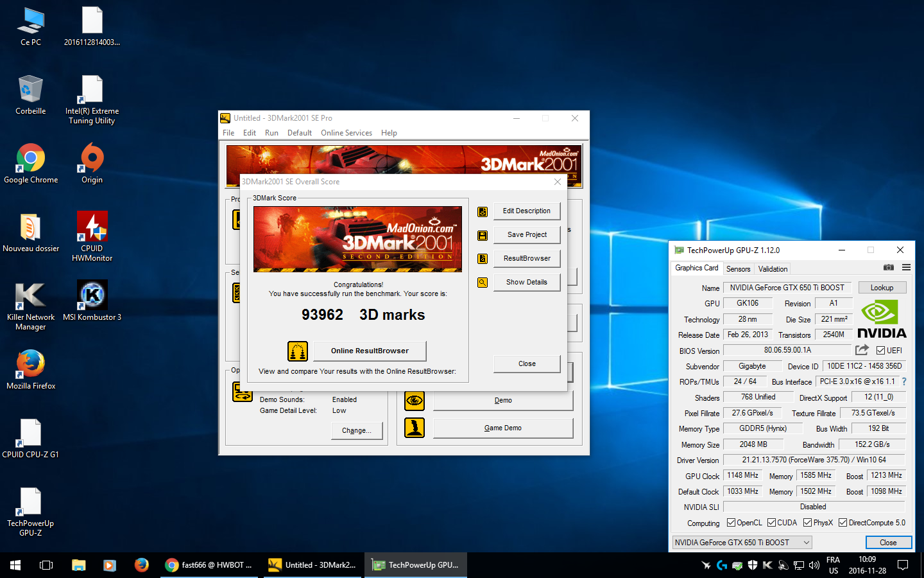Expand the GPU selection dropdown
The width and height of the screenshot is (924, 578).
(742, 543)
